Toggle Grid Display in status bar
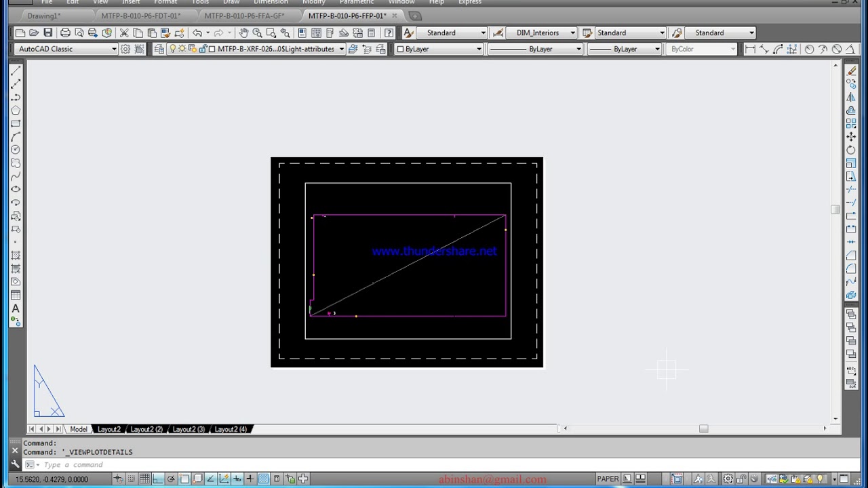This screenshot has height=488, width=868. click(x=144, y=479)
